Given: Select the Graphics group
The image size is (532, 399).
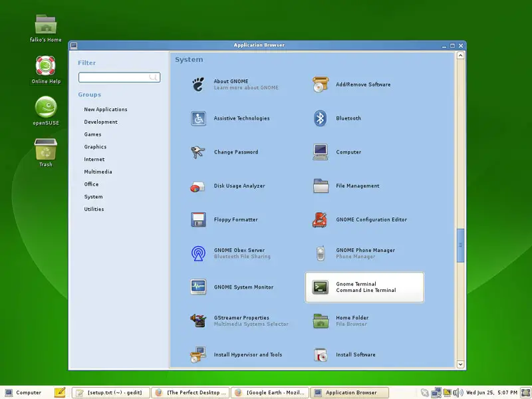Looking at the screenshot, I should (x=95, y=147).
